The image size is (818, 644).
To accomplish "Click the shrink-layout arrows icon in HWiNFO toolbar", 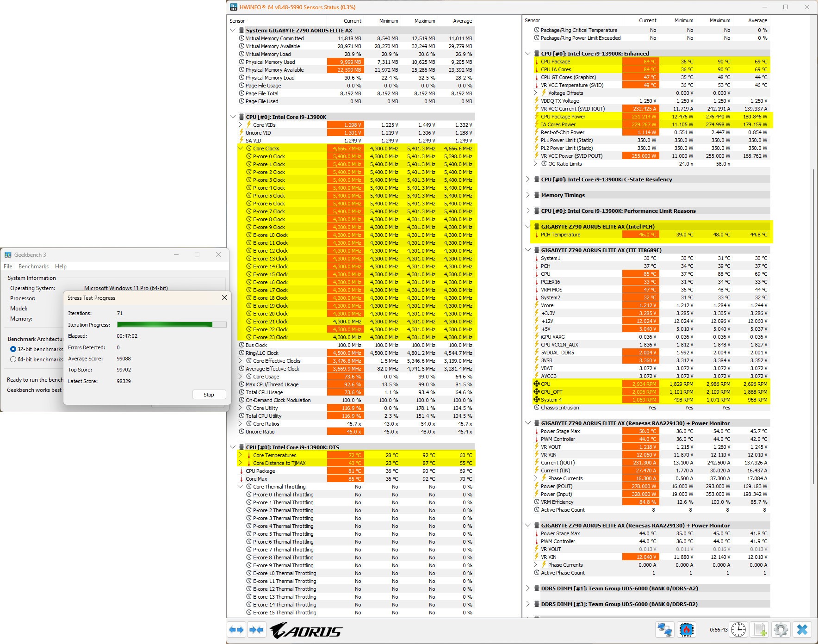I will pyautogui.click(x=256, y=630).
